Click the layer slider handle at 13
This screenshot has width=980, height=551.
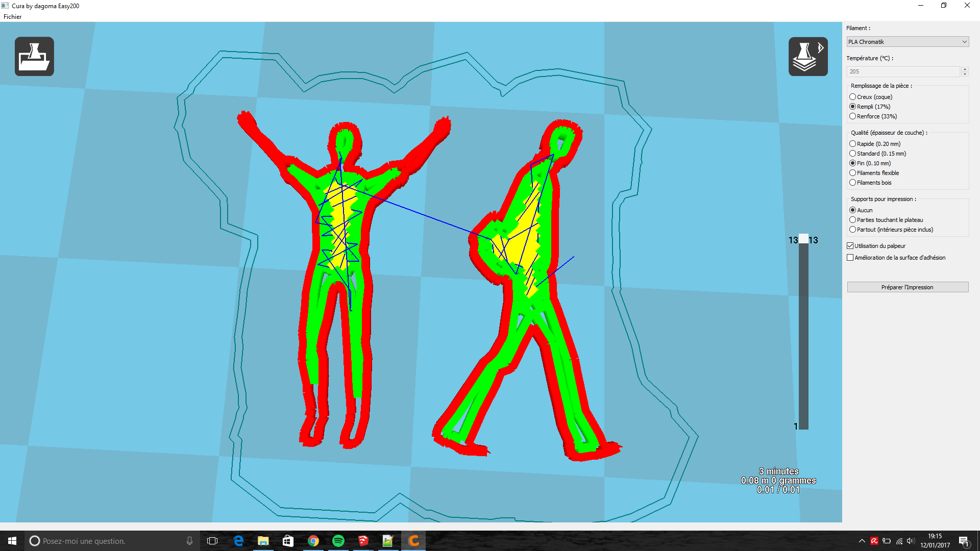coord(803,239)
